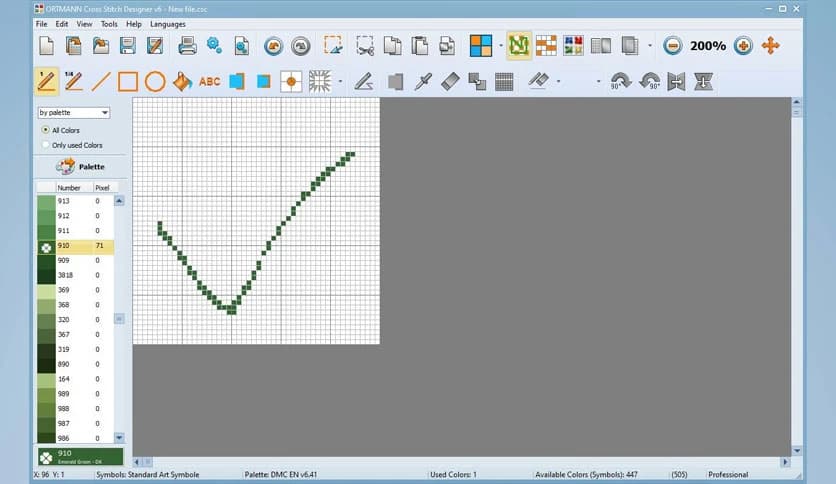Image resolution: width=836 pixels, height=484 pixels.
Task: Select the 164 color row
Action: point(75,380)
